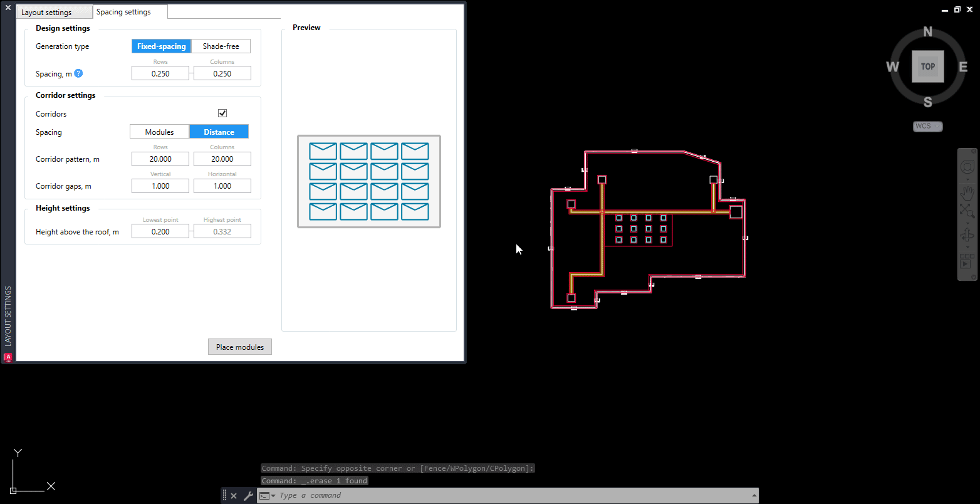This screenshot has width=980, height=504.
Task: Close the command line bar
Action: (234, 496)
